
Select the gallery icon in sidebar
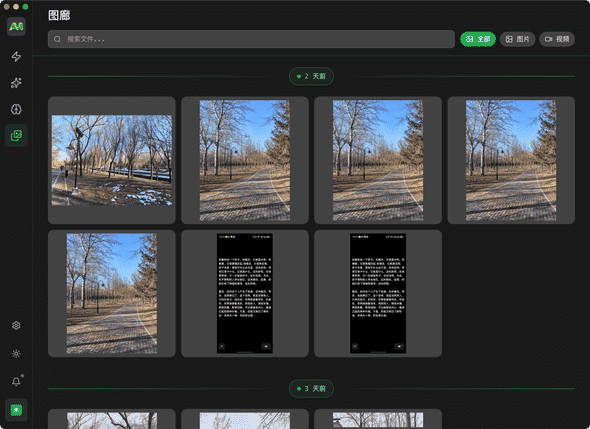(16, 135)
